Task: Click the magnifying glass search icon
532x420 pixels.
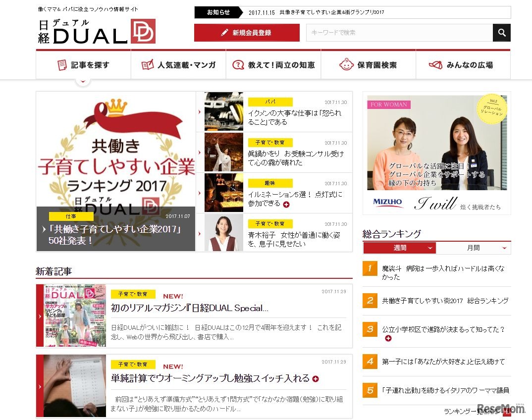Action: (x=501, y=33)
